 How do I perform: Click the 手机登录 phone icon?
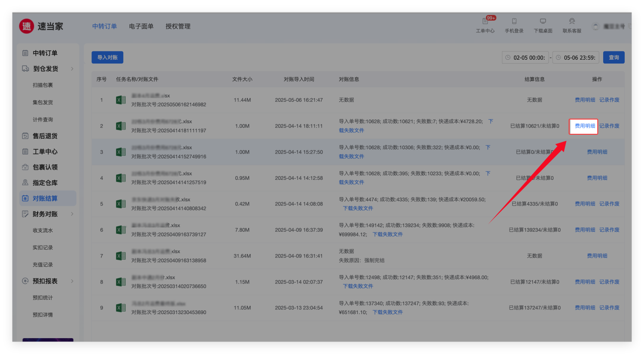coord(514,21)
